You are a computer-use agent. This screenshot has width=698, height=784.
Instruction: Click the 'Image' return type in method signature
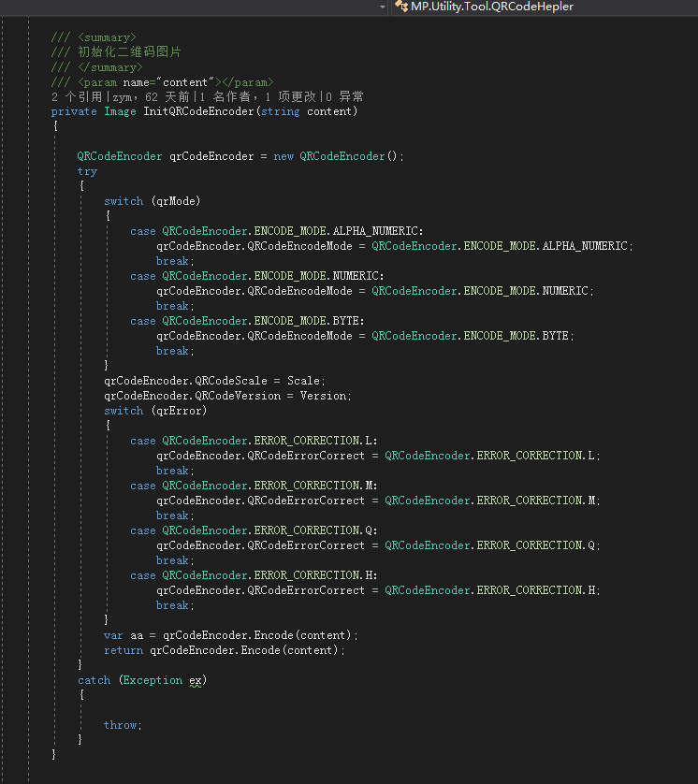120,111
